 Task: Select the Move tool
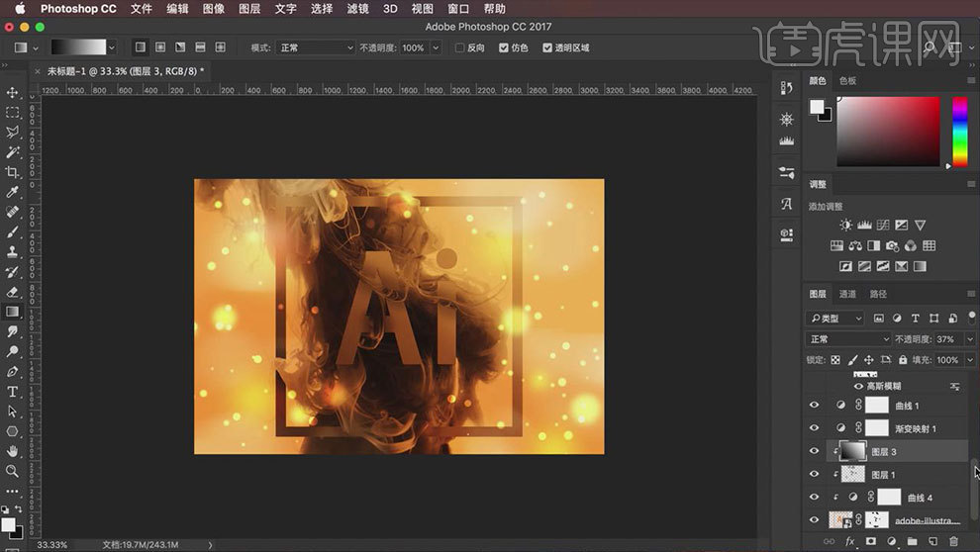13,92
